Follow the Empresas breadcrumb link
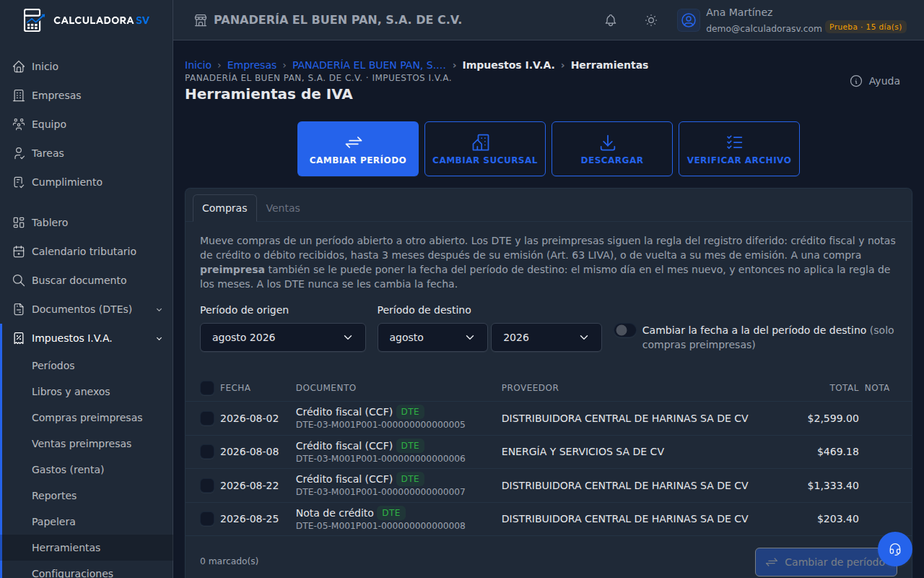This screenshot has height=578, width=924. [252, 65]
